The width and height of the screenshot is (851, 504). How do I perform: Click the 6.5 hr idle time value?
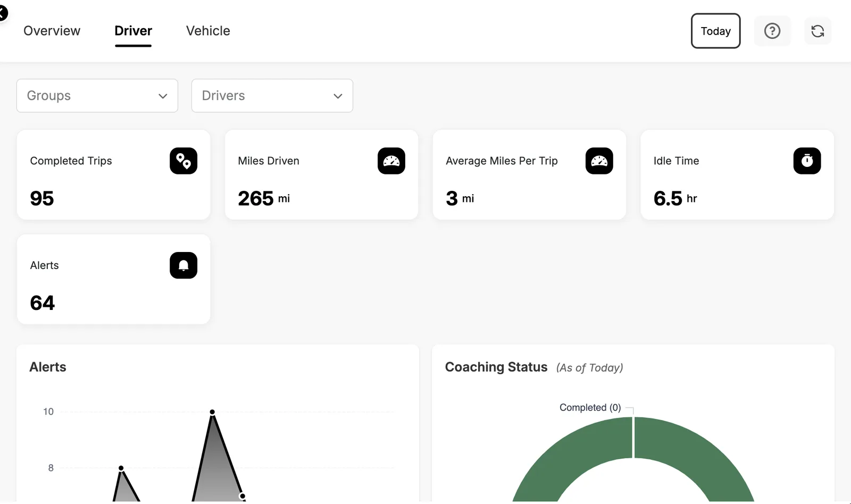pyautogui.click(x=675, y=198)
